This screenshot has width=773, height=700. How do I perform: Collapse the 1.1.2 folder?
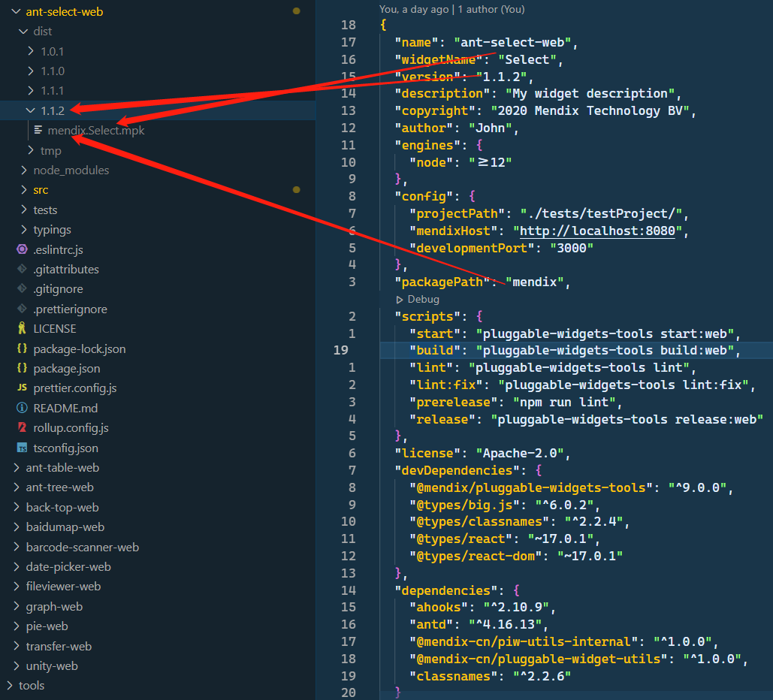point(31,110)
